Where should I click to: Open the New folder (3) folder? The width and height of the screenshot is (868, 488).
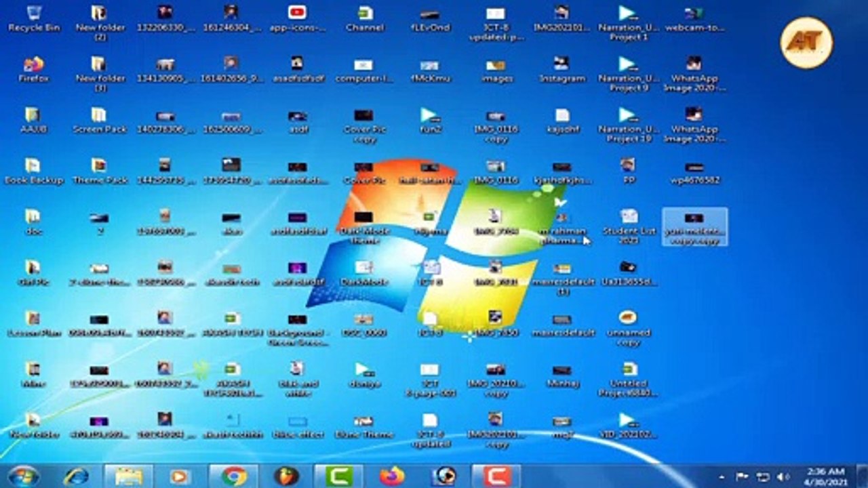coord(100,74)
